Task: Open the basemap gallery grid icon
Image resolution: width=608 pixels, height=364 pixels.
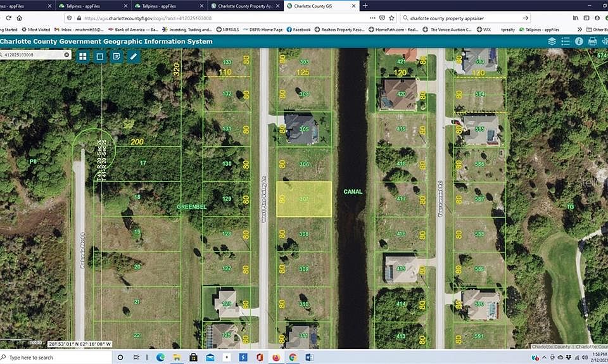Action: point(83,56)
